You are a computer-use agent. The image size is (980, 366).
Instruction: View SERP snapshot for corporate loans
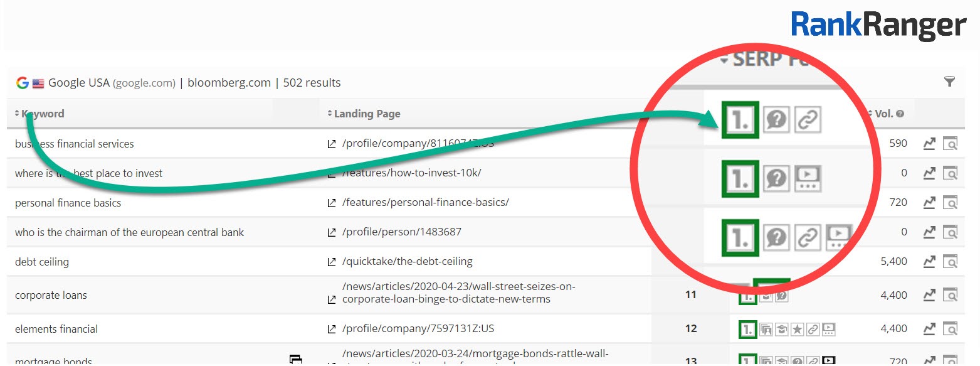click(x=951, y=294)
